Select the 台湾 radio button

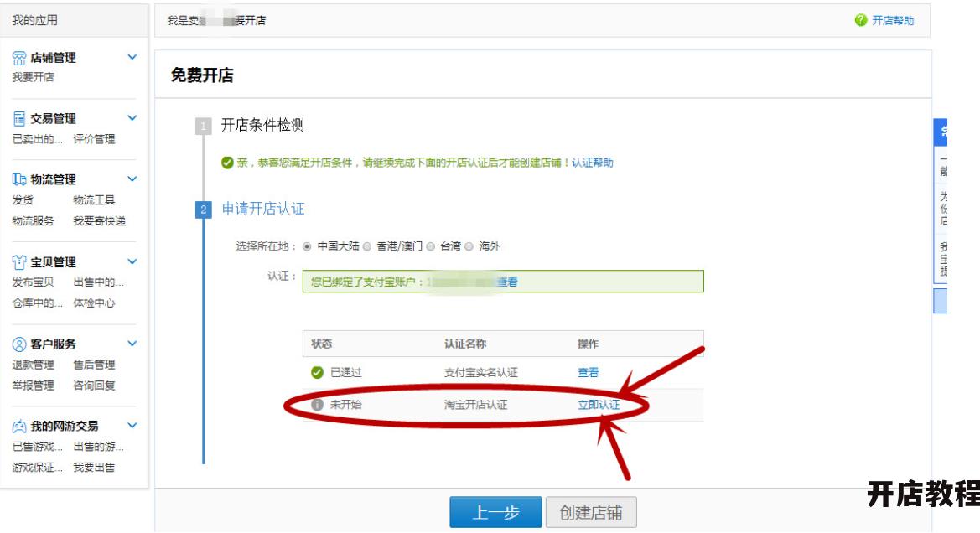pos(431,247)
